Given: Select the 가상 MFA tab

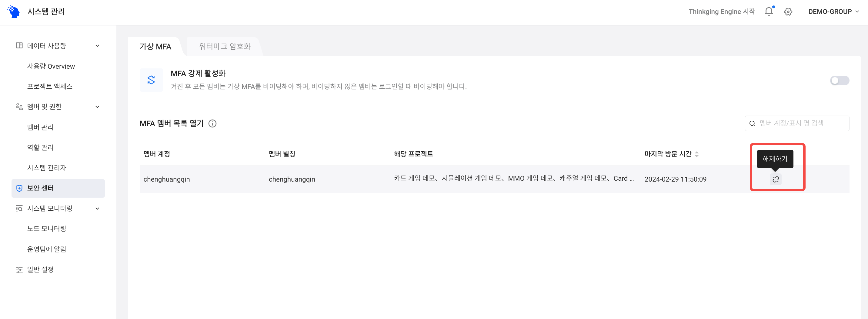Looking at the screenshot, I should tap(155, 46).
